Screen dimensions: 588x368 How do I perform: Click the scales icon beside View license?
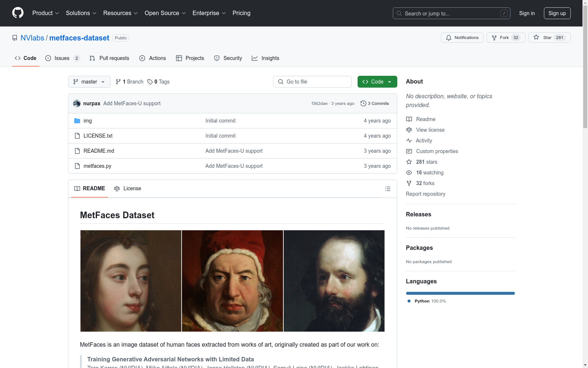409,130
